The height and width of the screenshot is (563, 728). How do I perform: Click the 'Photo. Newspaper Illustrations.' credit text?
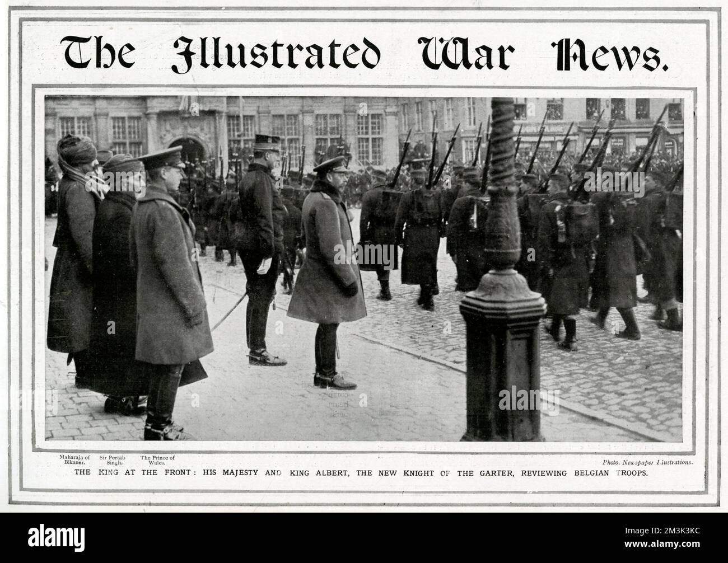(x=648, y=462)
